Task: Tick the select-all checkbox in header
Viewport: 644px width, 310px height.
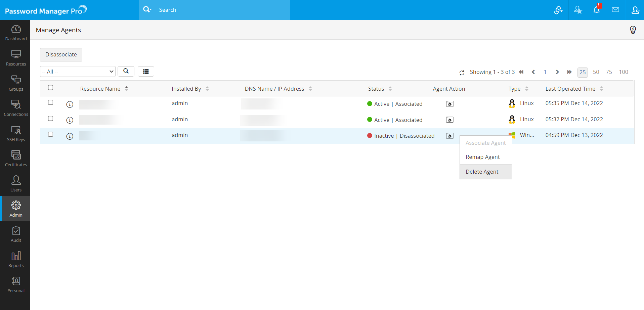Action: pyautogui.click(x=51, y=88)
